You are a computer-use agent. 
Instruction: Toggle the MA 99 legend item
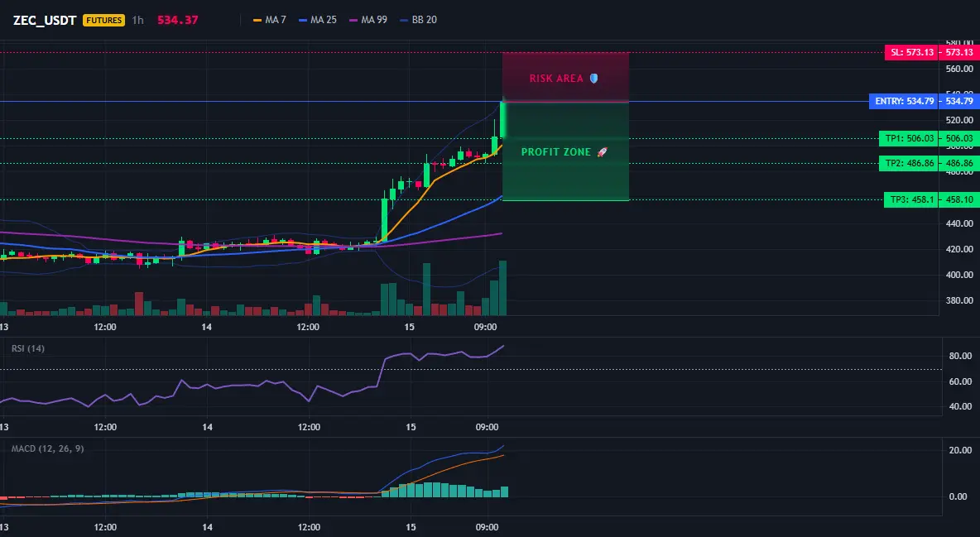[368, 20]
